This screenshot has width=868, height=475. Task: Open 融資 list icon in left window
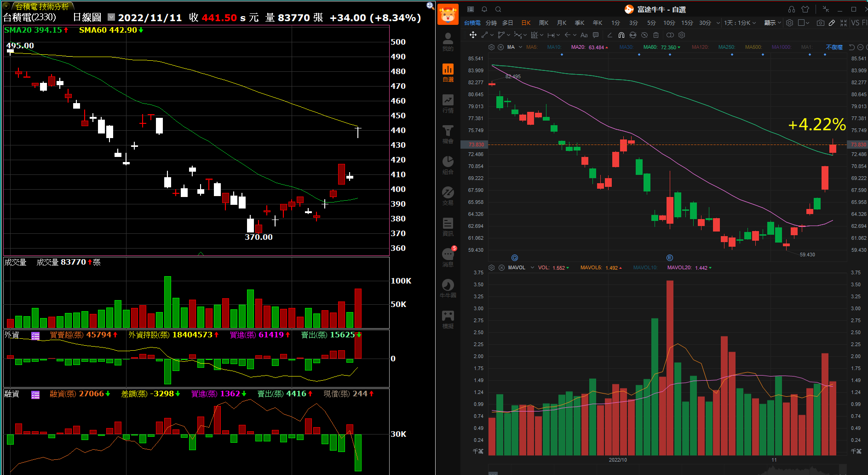click(x=35, y=394)
